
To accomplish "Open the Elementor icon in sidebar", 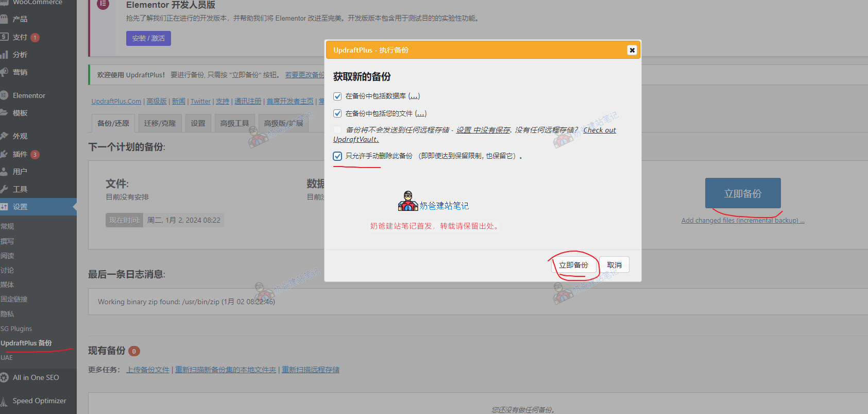I will pos(4,95).
